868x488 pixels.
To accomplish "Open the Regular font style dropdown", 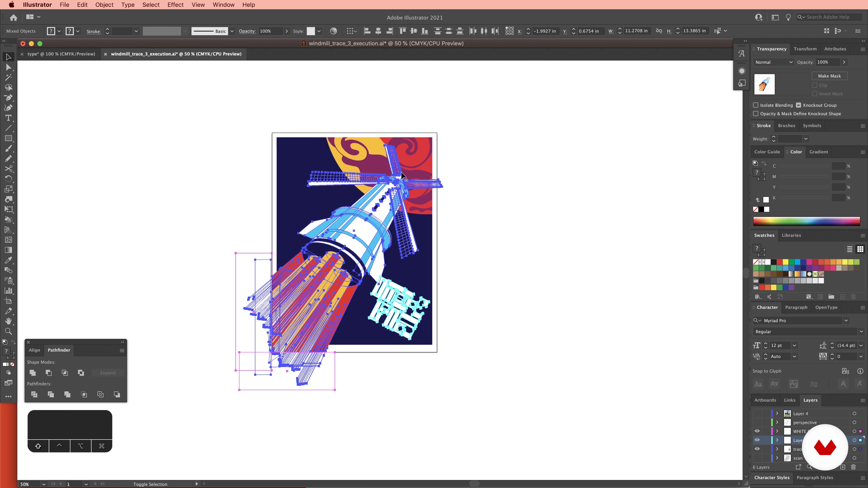I will [861, 331].
